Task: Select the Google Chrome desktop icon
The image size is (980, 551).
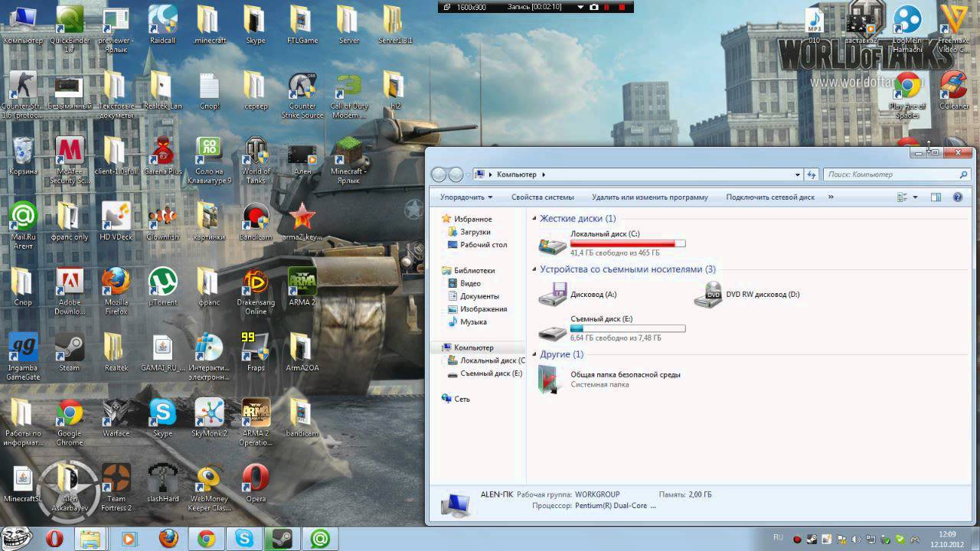Action: [x=70, y=421]
